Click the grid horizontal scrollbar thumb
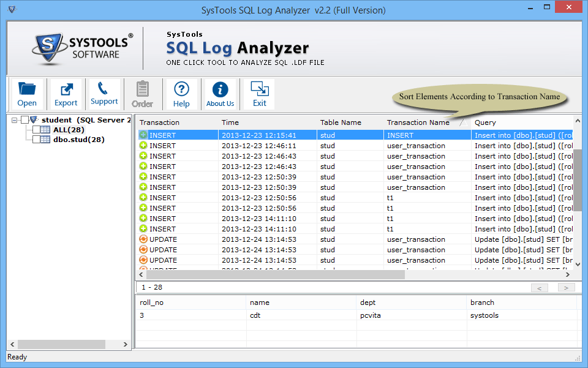The height and width of the screenshot is (368, 588). tap(276, 275)
